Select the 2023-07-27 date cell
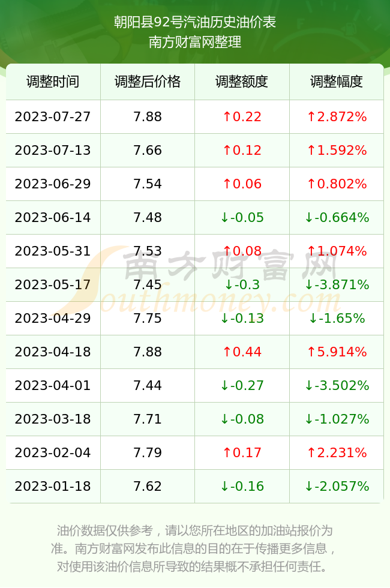 point(53,116)
